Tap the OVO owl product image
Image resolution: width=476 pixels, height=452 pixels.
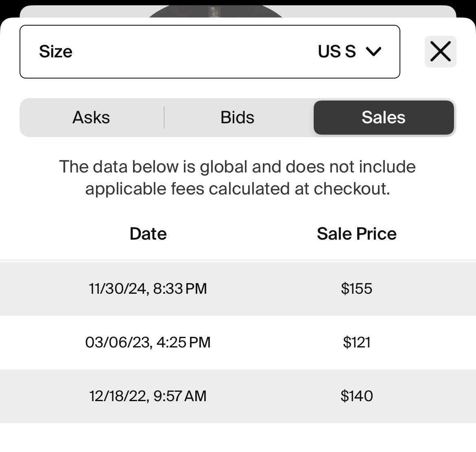tap(215, 11)
